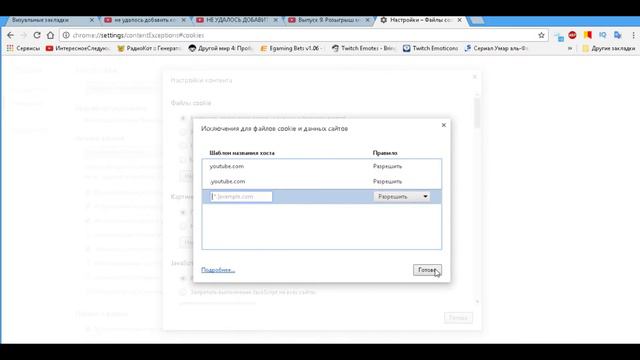Click the Шаблон названия хоста column header

pos(242,153)
